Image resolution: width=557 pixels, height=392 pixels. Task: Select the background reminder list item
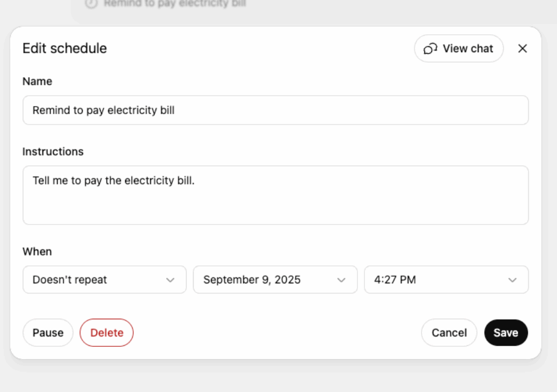(175, 4)
